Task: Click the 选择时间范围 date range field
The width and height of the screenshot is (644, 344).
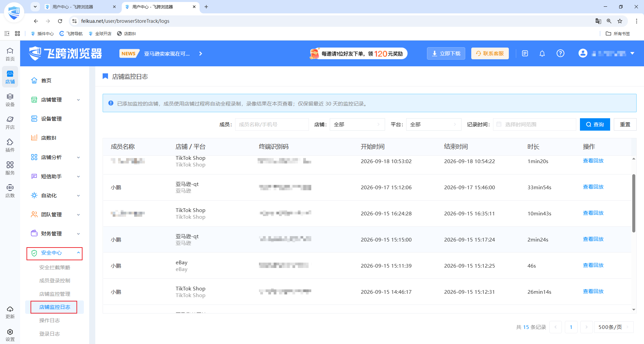Action: (534, 124)
